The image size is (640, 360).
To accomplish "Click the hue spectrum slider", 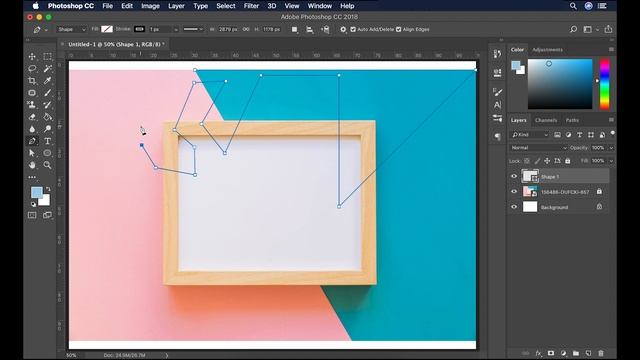I will [x=604, y=84].
